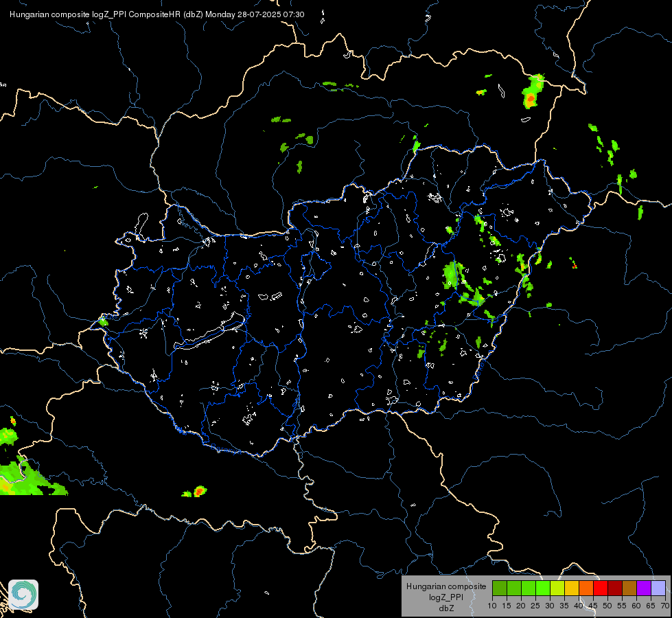Click the '10' value on legend scale
Screen dimensions: 672x618
(x=492, y=606)
